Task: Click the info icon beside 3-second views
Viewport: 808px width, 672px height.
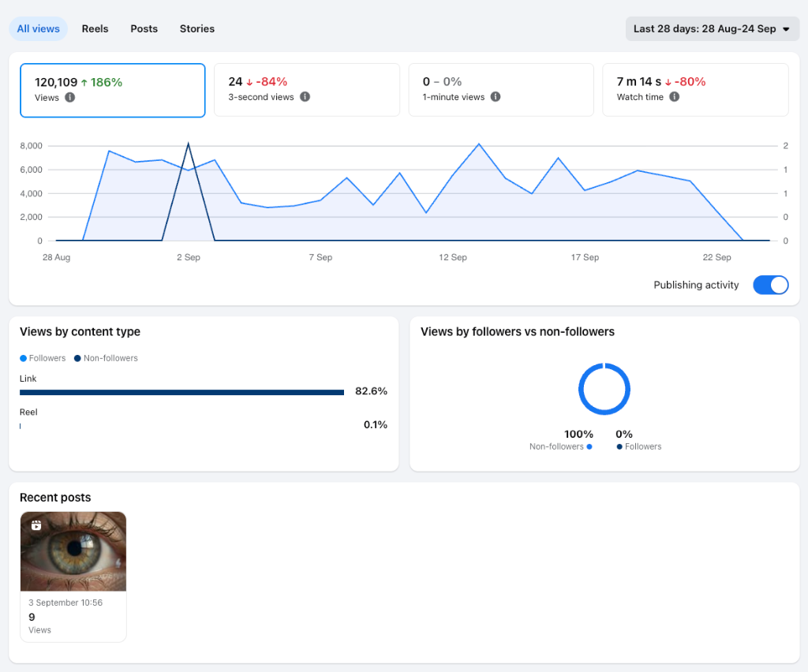Action: [x=305, y=97]
